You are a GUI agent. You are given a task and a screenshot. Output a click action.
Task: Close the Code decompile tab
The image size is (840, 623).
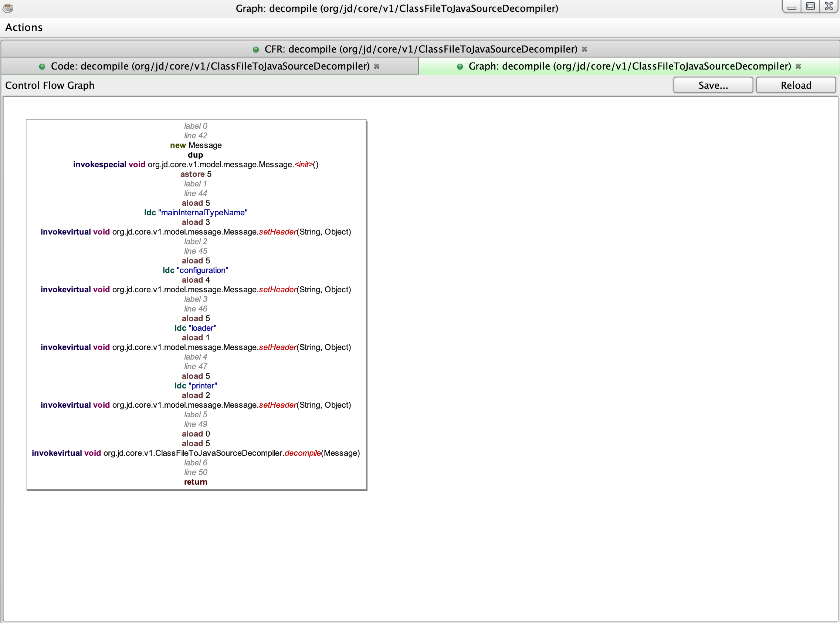[x=376, y=66]
